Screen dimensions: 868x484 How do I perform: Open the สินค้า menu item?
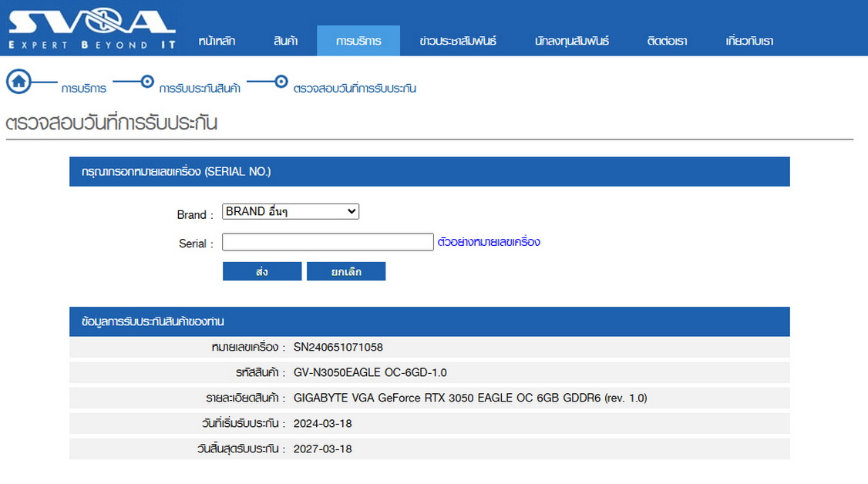pos(285,41)
